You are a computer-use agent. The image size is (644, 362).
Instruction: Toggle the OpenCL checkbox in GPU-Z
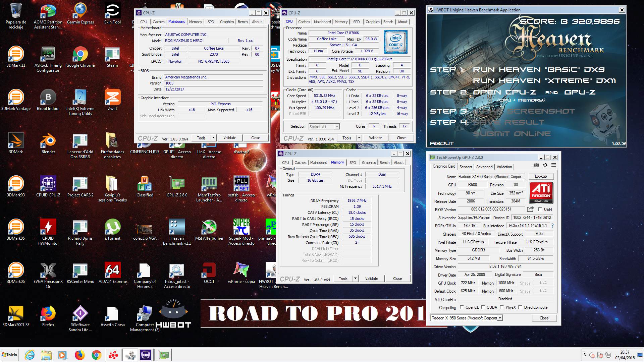462,307
